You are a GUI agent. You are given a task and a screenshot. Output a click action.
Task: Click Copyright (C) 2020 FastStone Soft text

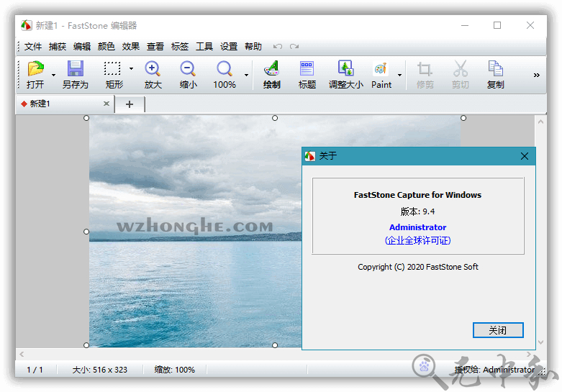coord(418,267)
